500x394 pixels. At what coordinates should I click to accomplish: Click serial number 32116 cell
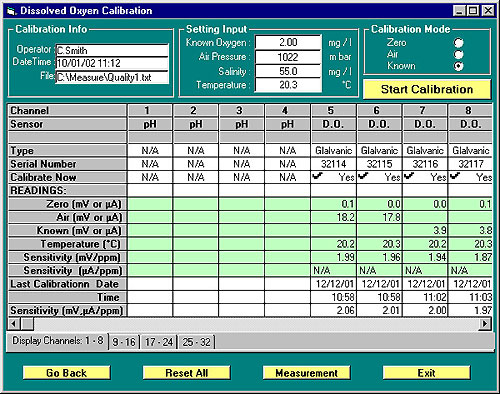pos(425,164)
